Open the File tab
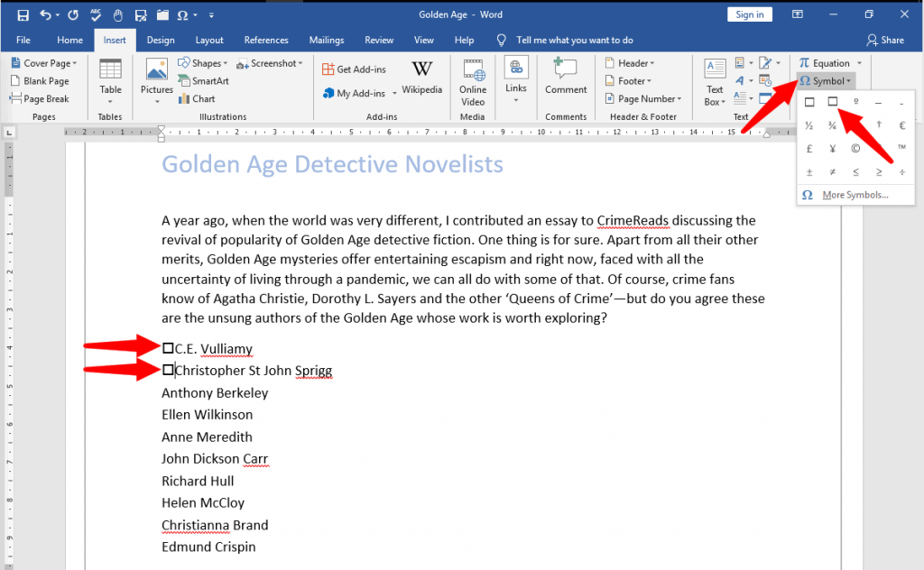This screenshot has width=924, height=570. tap(23, 40)
